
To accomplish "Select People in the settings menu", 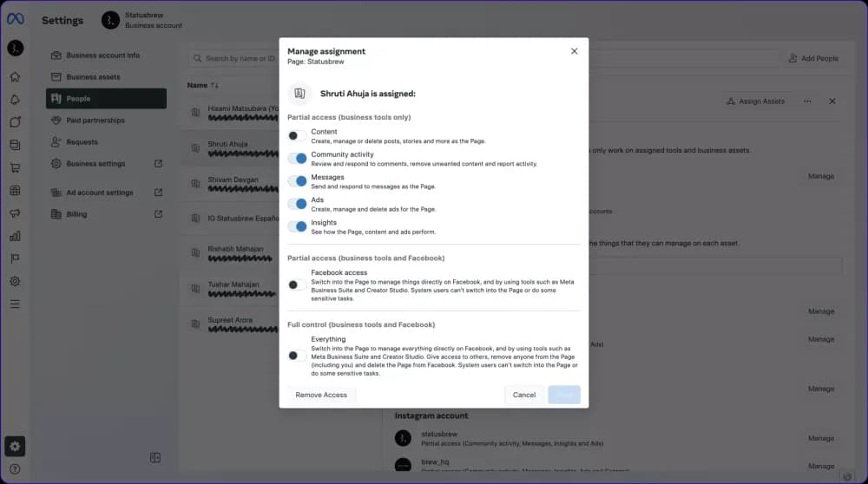I will click(105, 99).
